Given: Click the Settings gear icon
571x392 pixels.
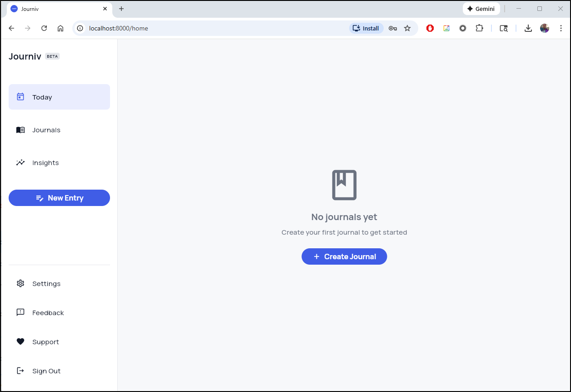Looking at the screenshot, I should click(x=20, y=284).
